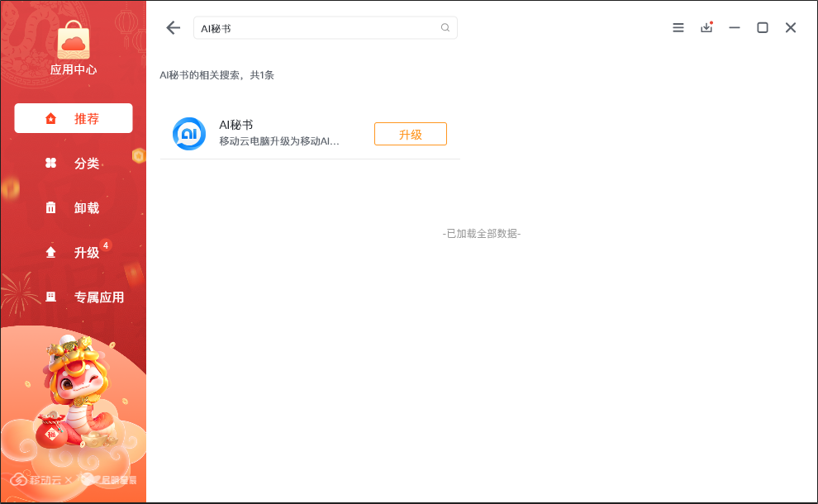
Task: Click the 应用中心 title text
Action: pyautogui.click(x=74, y=69)
